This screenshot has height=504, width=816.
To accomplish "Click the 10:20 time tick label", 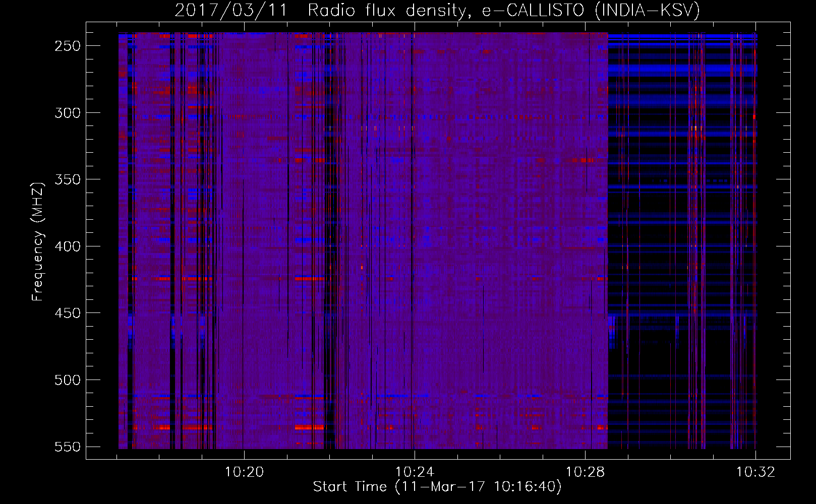I will [244, 472].
